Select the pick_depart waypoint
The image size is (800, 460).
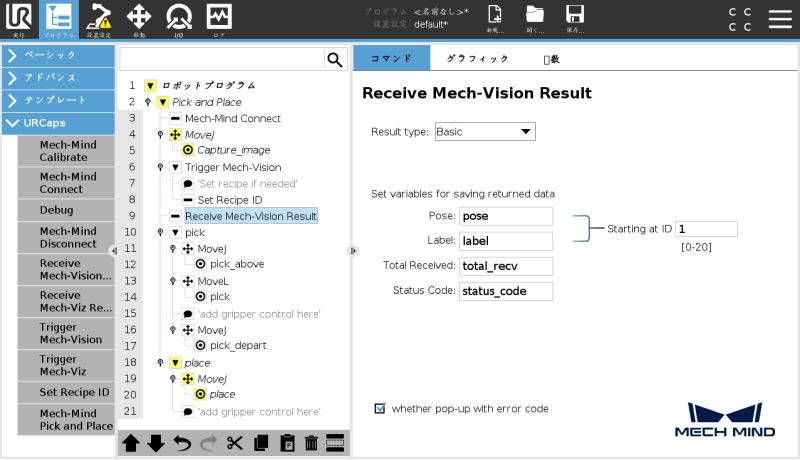238,346
